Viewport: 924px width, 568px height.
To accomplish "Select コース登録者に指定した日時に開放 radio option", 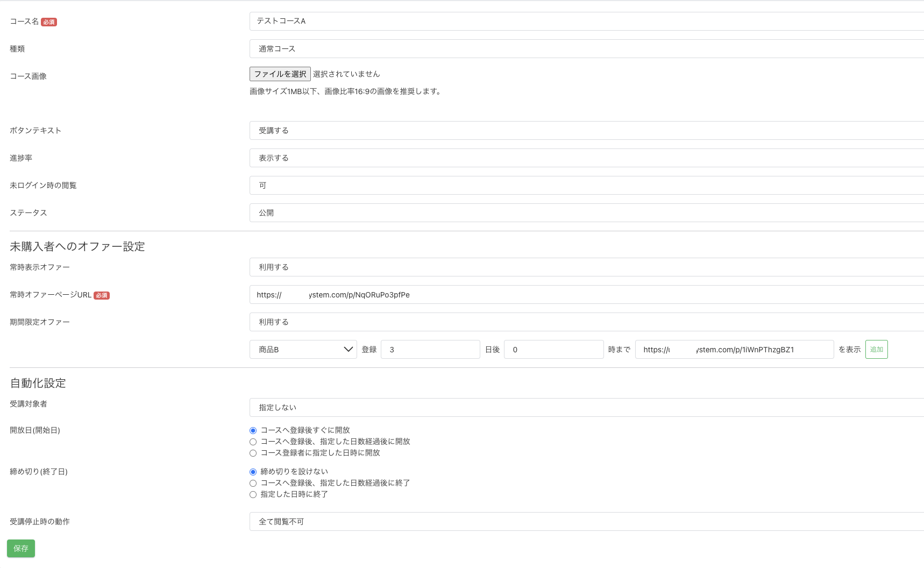I will [253, 453].
